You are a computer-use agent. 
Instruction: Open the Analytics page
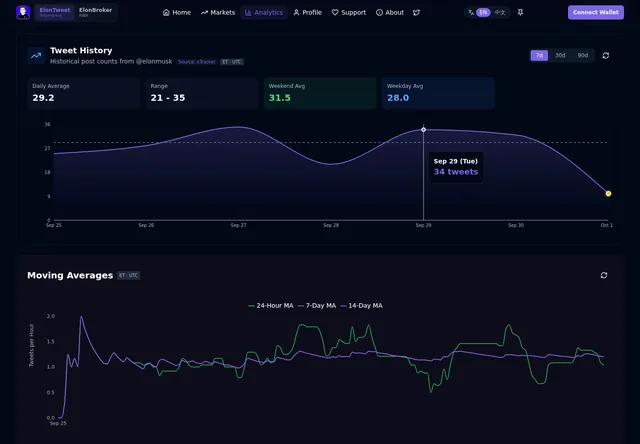point(264,13)
